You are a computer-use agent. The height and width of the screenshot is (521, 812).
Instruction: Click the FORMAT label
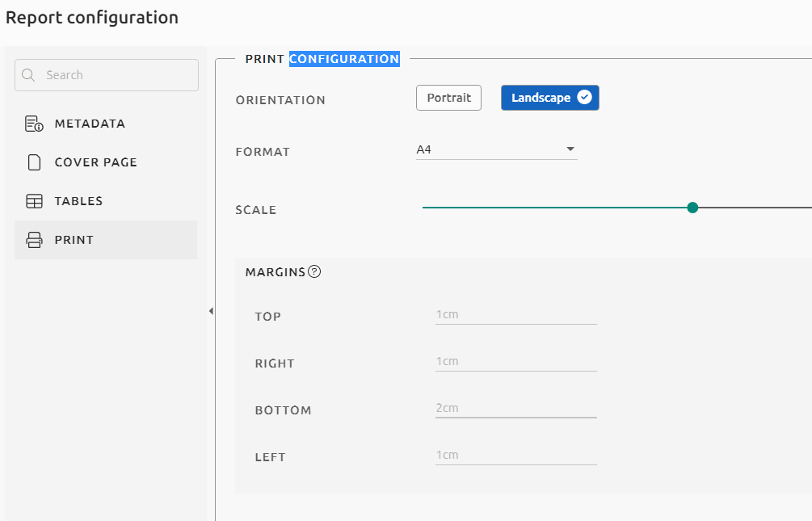[263, 152]
